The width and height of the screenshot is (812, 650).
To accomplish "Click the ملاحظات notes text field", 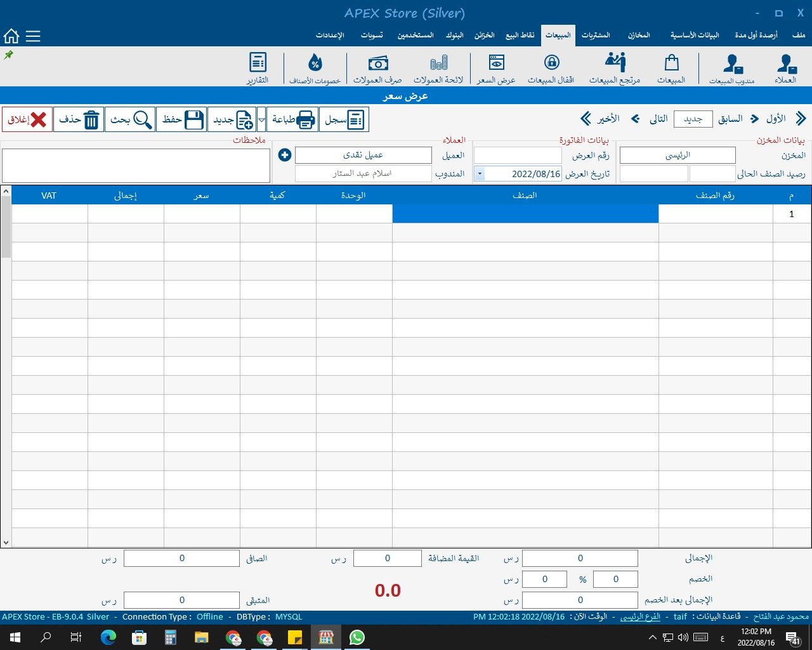I will point(136,166).
